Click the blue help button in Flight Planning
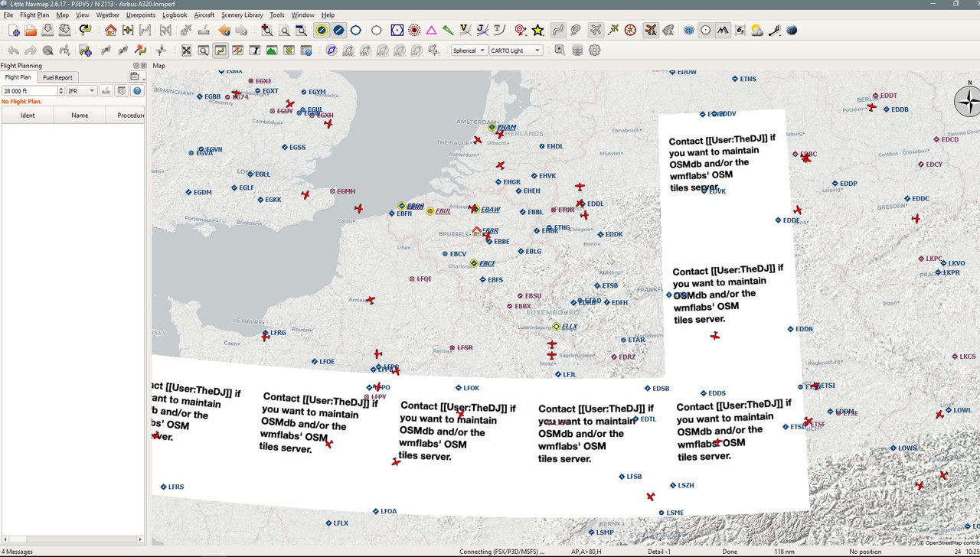Viewport: 980px width, 557px height. pos(138,90)
